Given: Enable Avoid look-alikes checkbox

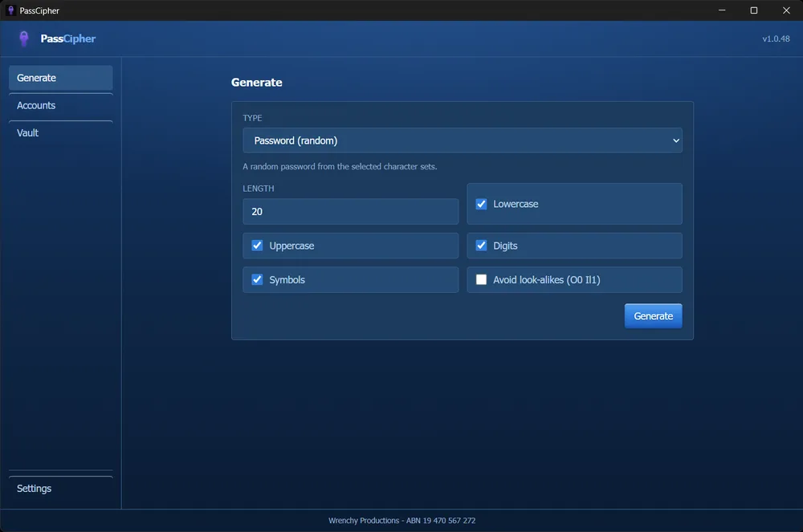Looking at the screenshot, I should click(481, 280).
